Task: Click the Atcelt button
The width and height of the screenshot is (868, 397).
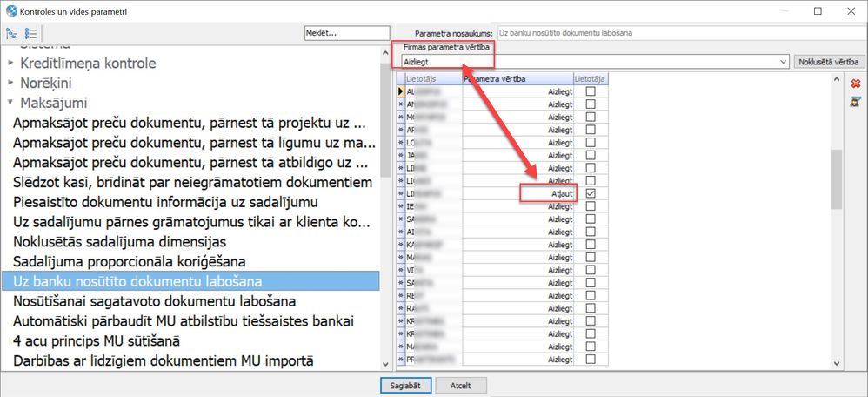Action: point(460,385)
